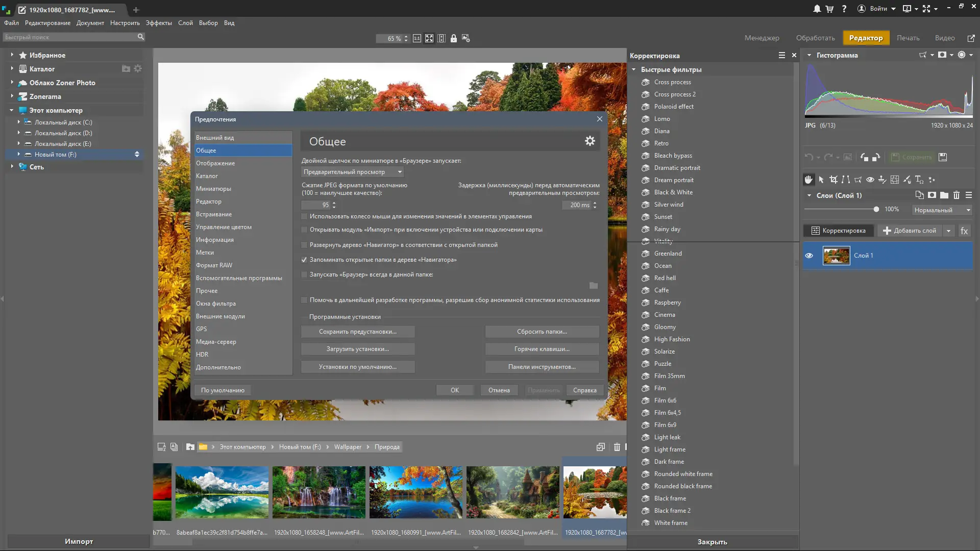The image size is (980, 551).
Task: Open the Нормальный blend mode dropdown
Action: coord(942,210)
